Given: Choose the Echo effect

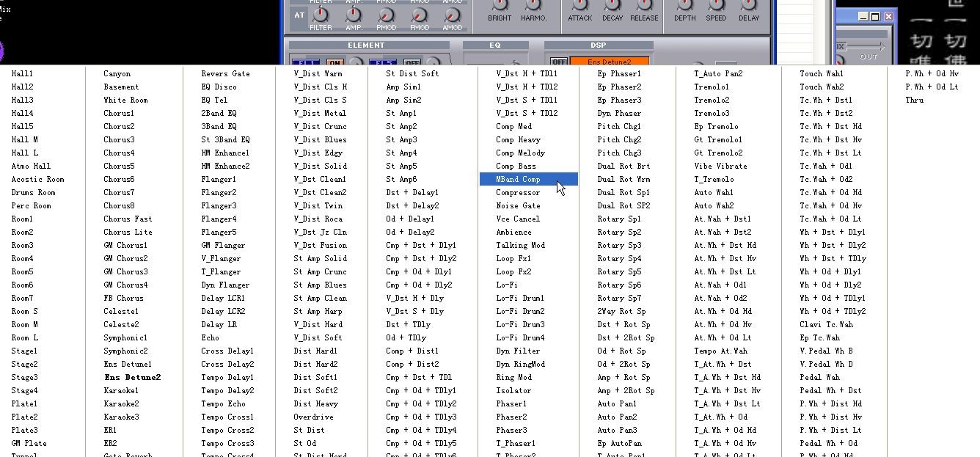Looking at the screenshot, I should coord(210,337).
